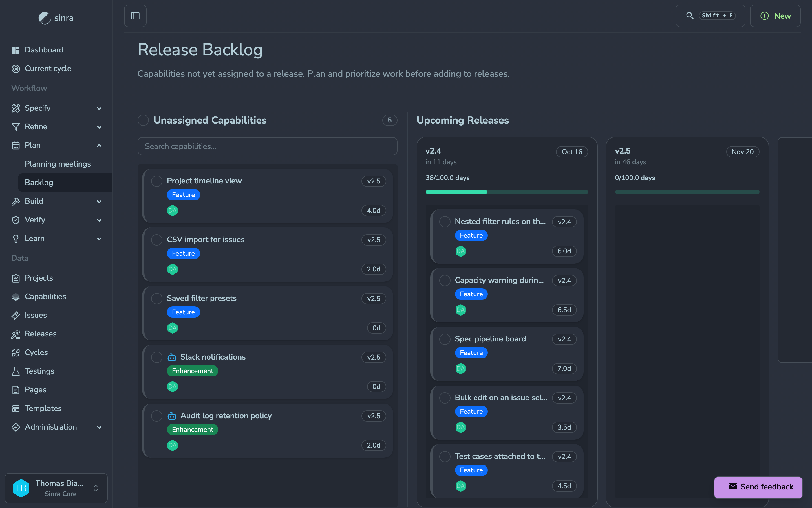Open the Thomas Bia... account switcher
This screenshot has height=508, width=812.
[56, 488]
